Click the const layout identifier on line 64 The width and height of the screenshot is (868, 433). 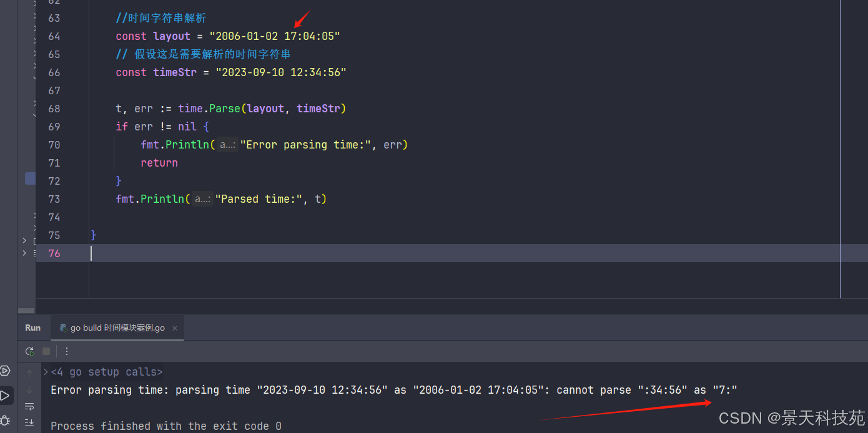tap(172, 36)
